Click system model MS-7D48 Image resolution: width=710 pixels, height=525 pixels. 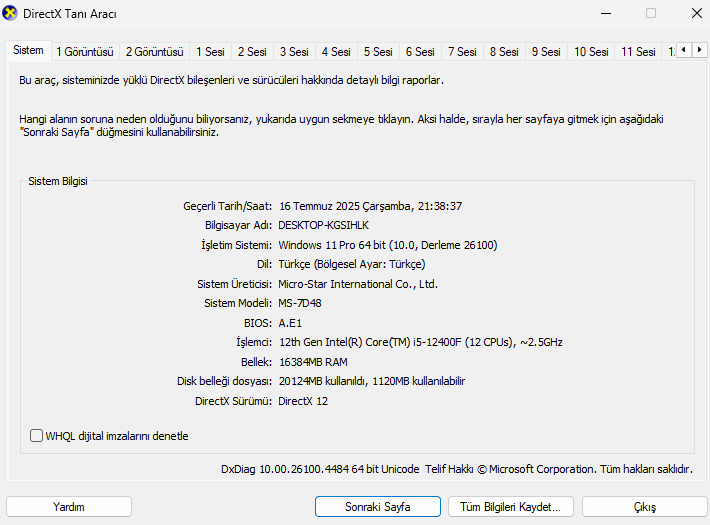pyautogui.click(x=300, y=303)
